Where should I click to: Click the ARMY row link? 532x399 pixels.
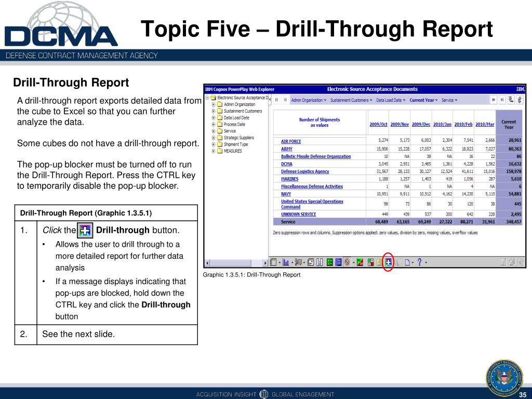(x=286, y=149)
